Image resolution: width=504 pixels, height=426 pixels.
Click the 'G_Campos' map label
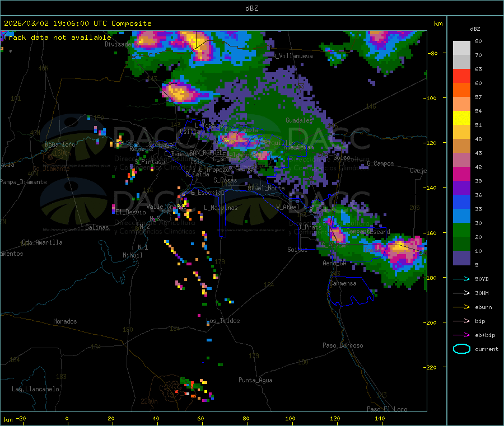click(x=380, y=163)
